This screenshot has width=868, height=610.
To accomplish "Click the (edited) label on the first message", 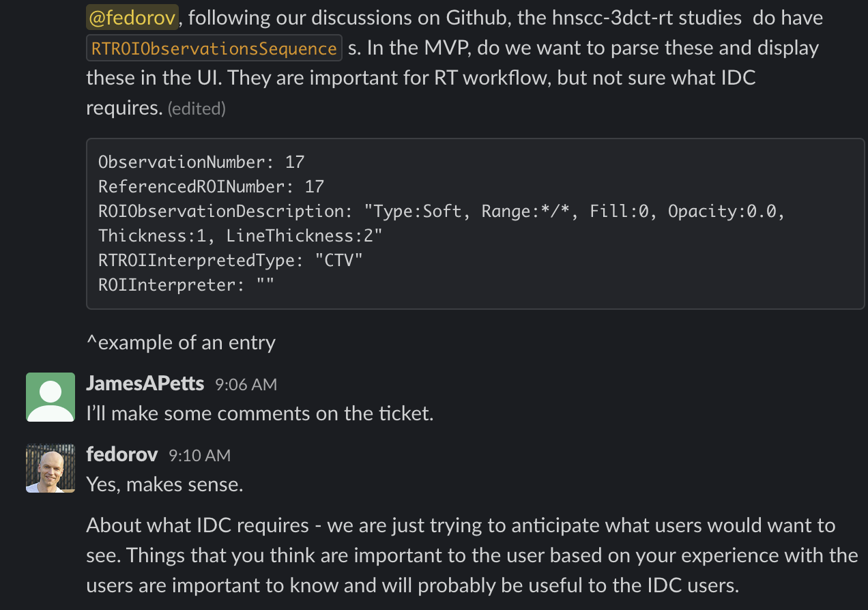I will [197, 108].
